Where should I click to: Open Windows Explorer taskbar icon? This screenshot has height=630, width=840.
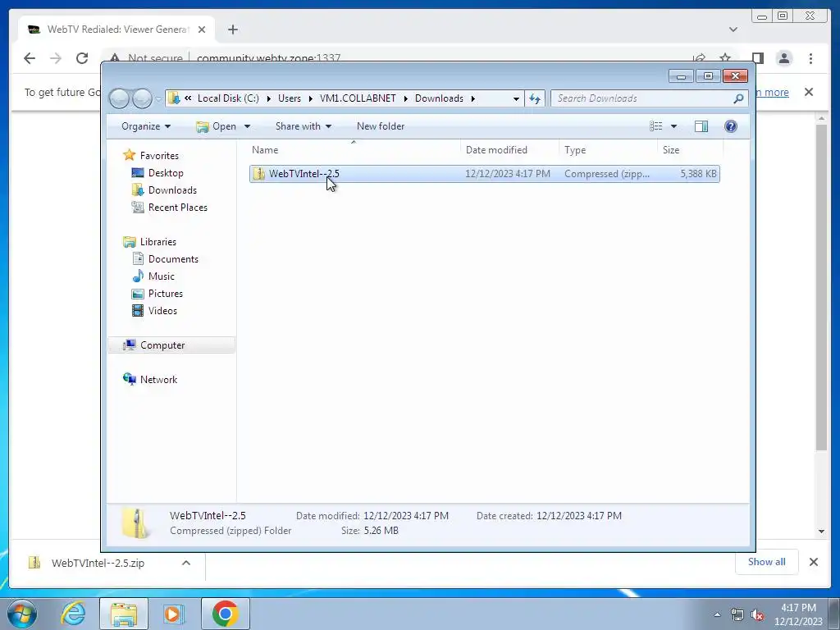(x=124, y=614)
